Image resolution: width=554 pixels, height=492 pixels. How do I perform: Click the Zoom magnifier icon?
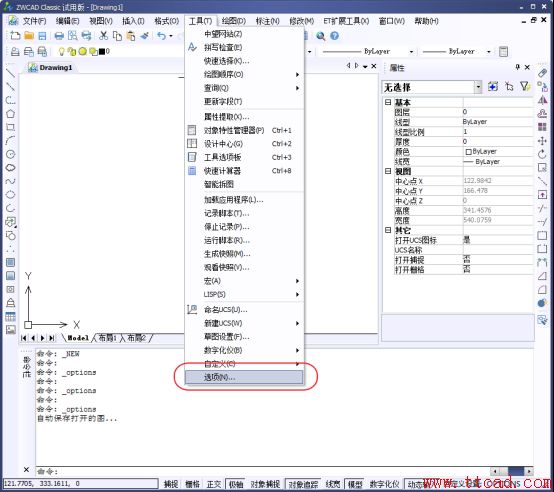point(321,36)
